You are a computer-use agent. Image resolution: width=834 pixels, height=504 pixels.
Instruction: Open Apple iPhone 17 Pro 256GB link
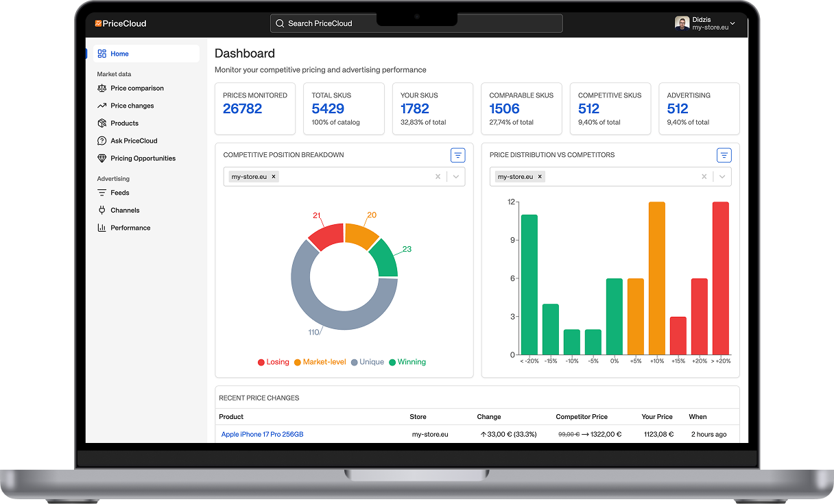(262, 434)
